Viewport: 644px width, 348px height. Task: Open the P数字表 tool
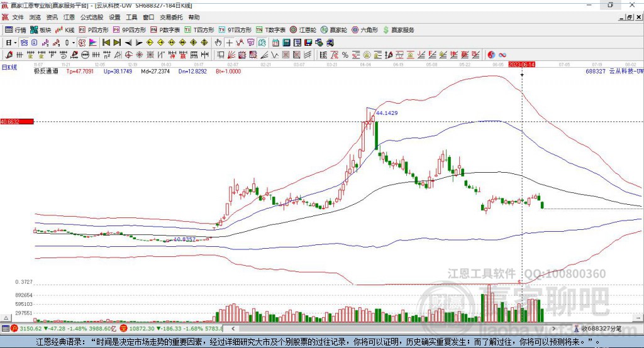coord(165,30)
